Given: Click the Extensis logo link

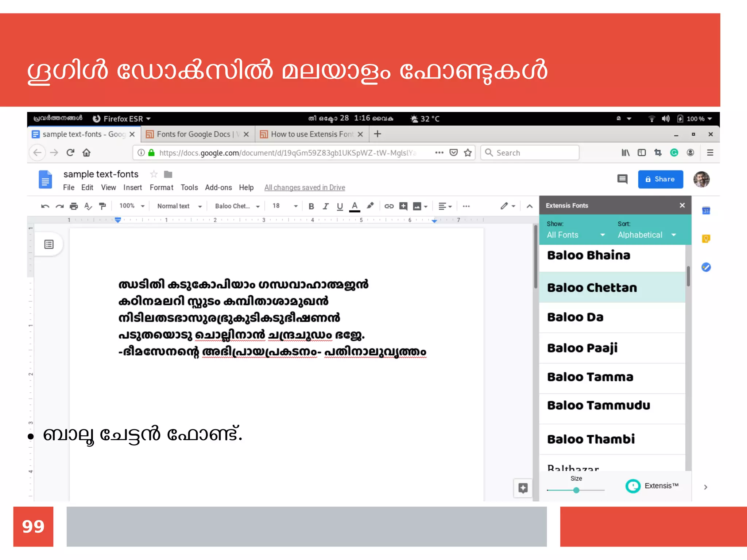Looking at the screenshot, I should (652, 486).
